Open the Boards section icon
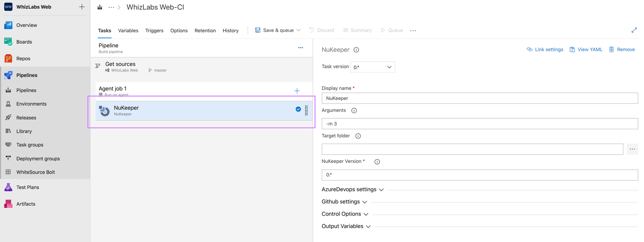This screenshot has height=242, width=644. point(8,42)
